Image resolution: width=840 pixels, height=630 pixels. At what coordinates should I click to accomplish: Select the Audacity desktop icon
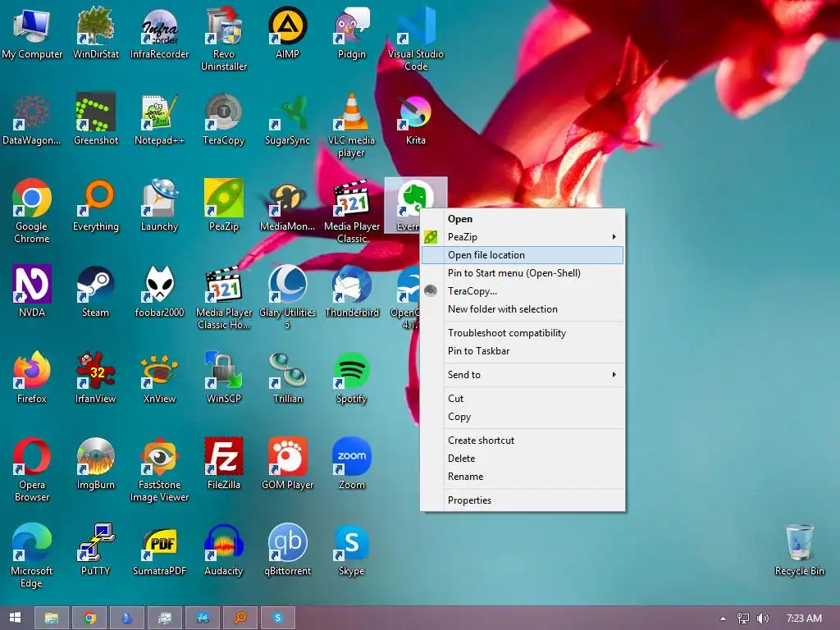pos(223,550)
